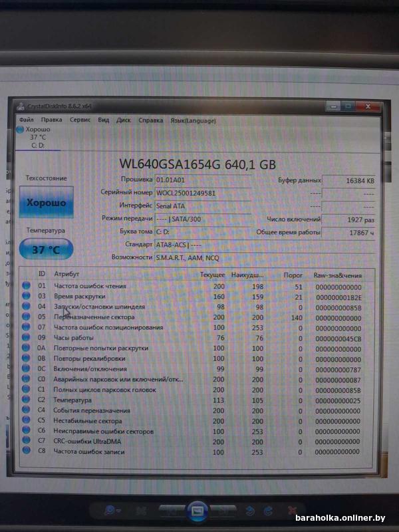Click the Порог column header
399x532 pixels.
pyautogui.click(x=293, y=275)
